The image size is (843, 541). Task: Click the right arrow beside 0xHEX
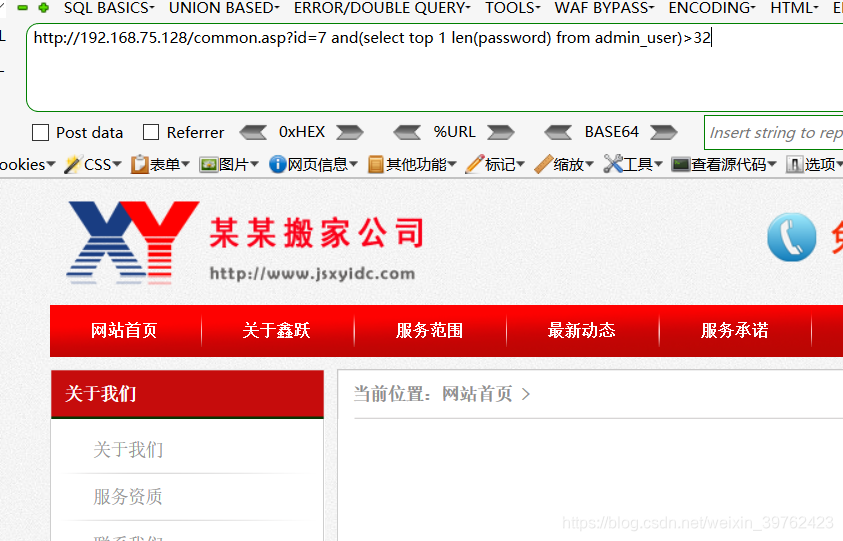[x=350, y=132]
